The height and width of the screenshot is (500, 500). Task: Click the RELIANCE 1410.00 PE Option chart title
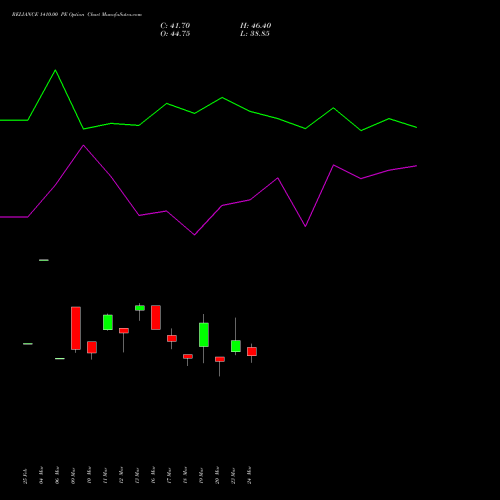coord(77,15)
